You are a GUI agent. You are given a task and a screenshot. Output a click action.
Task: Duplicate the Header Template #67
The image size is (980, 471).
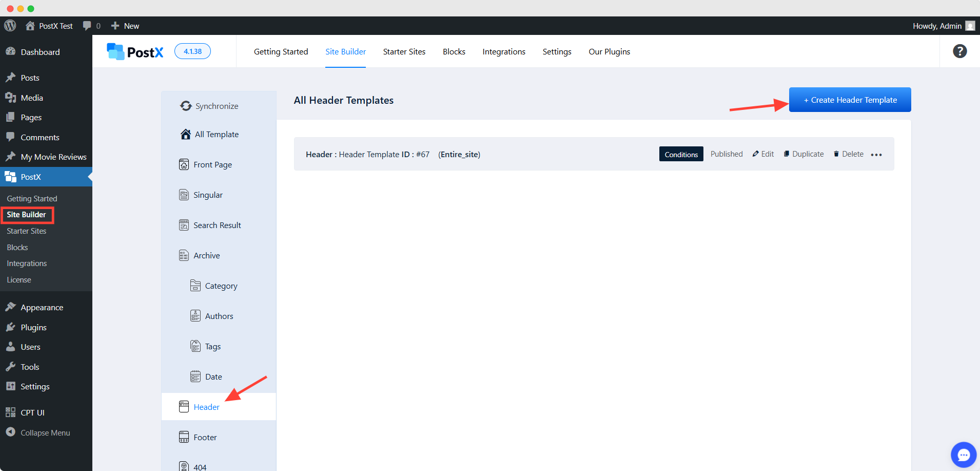pyautogui.click(x=803, y=154)
